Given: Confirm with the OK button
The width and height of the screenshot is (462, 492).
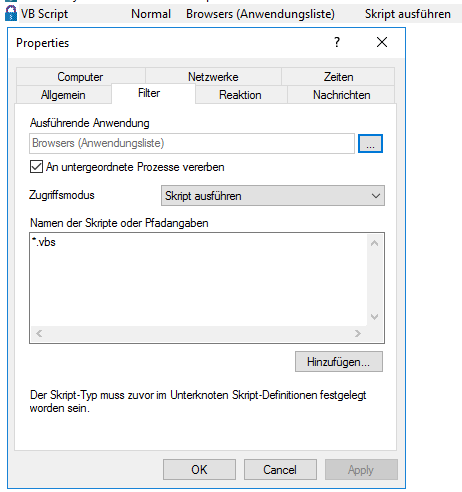Looking at the screenshot, I should (x=199, y=470).
